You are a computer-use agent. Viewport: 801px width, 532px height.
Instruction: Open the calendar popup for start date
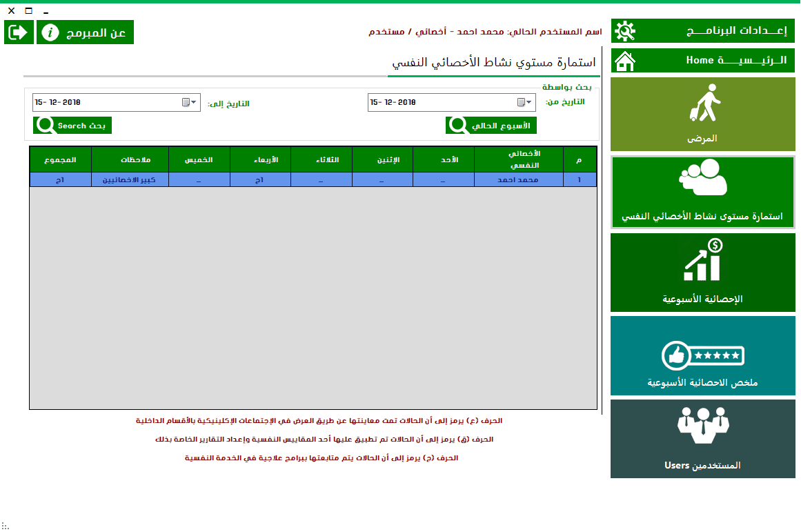522,102
